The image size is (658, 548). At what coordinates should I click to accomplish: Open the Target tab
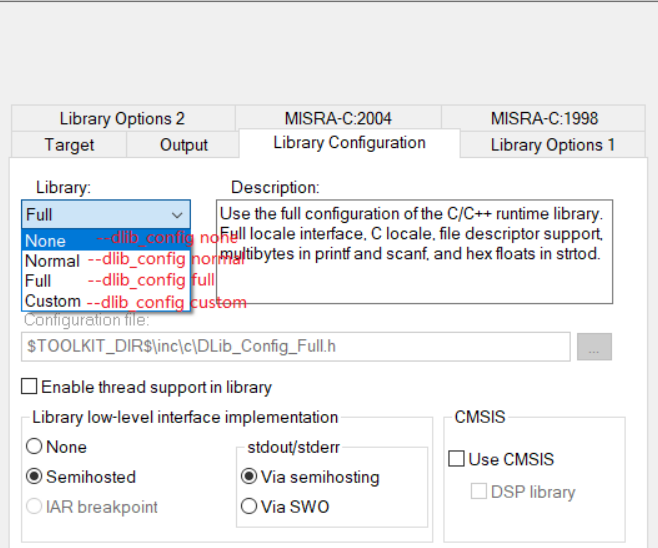69,145
